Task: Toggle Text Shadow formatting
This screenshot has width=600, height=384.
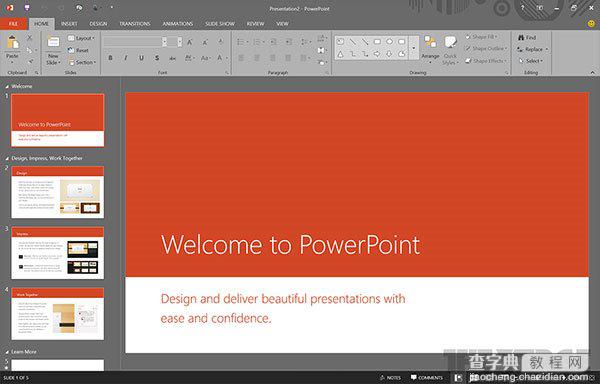Action: (157, 58)
